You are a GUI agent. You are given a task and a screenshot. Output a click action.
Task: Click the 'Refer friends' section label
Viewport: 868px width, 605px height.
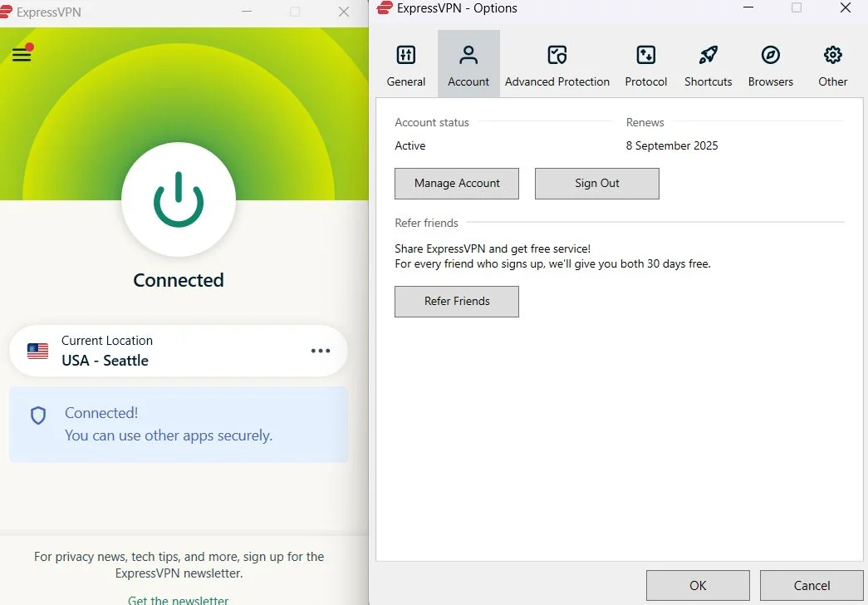[426, 224]
